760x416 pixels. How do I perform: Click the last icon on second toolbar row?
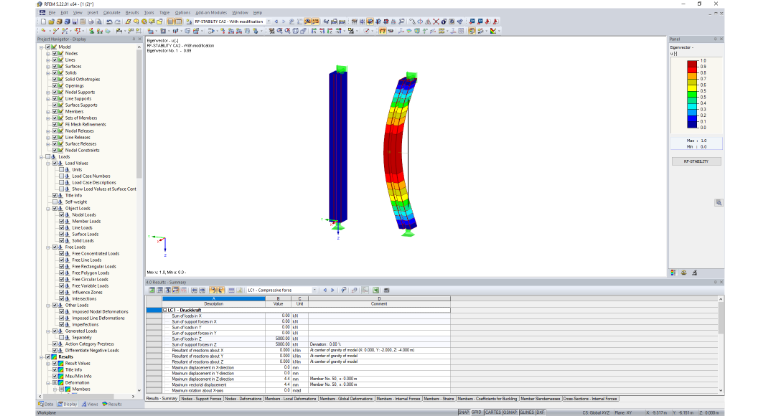click(x=493, y=31)
